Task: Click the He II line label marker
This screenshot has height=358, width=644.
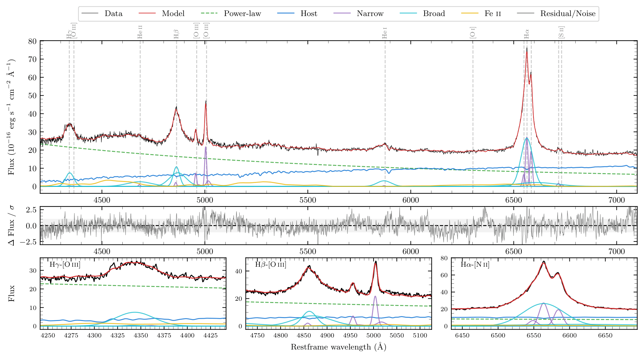Action: coord(140,32)
